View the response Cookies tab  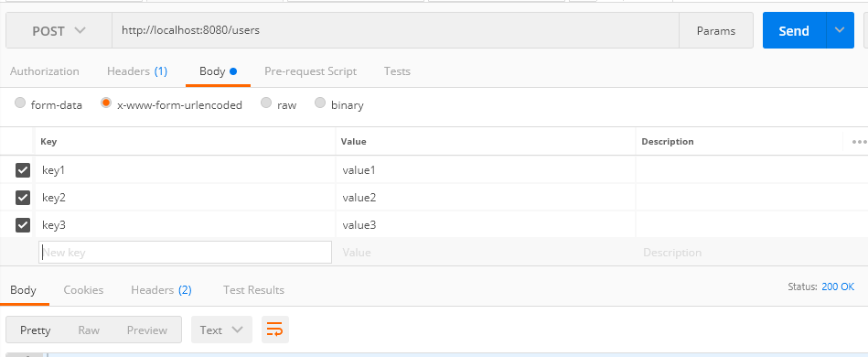tap(83, 290)
